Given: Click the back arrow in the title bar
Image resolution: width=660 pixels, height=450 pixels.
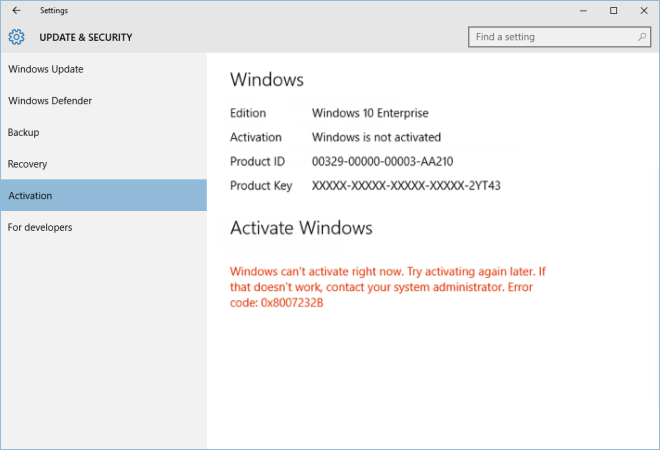Looking at the screenshot, I should (x=16, y=10).
